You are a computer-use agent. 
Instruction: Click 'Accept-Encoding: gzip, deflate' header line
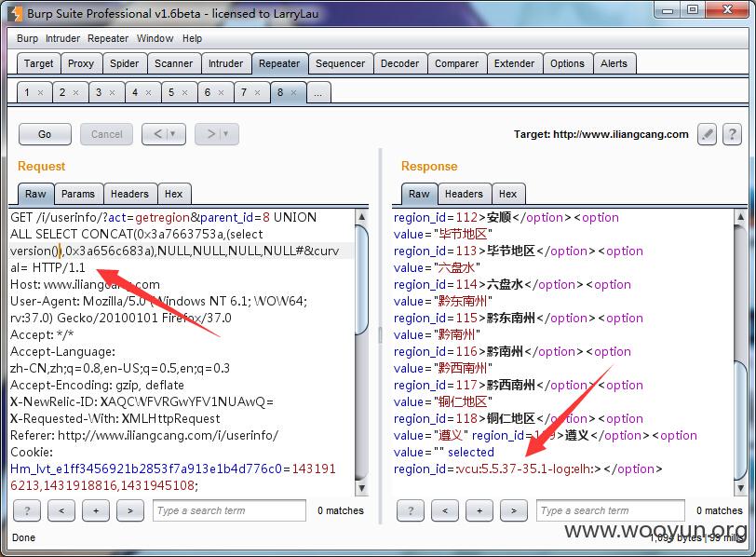pyautogui.click(x=97, y=385)
